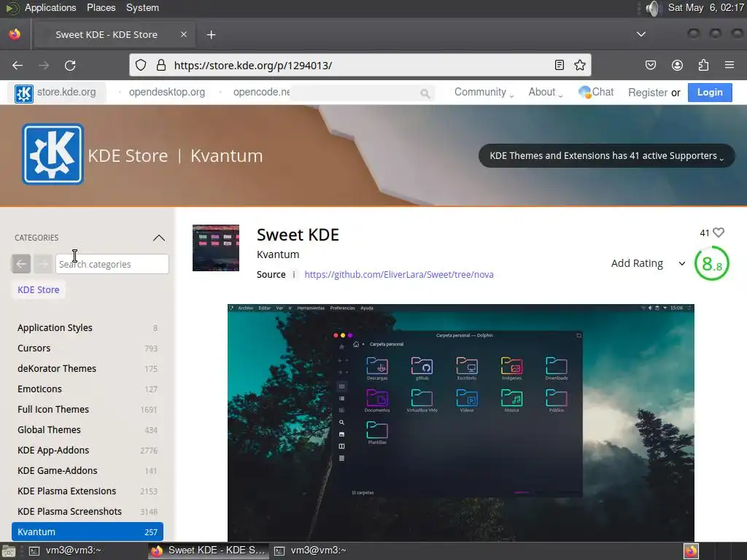Click the blue Login button
The height and width of the screenshot is (560, 747).
tap(710, 93)
